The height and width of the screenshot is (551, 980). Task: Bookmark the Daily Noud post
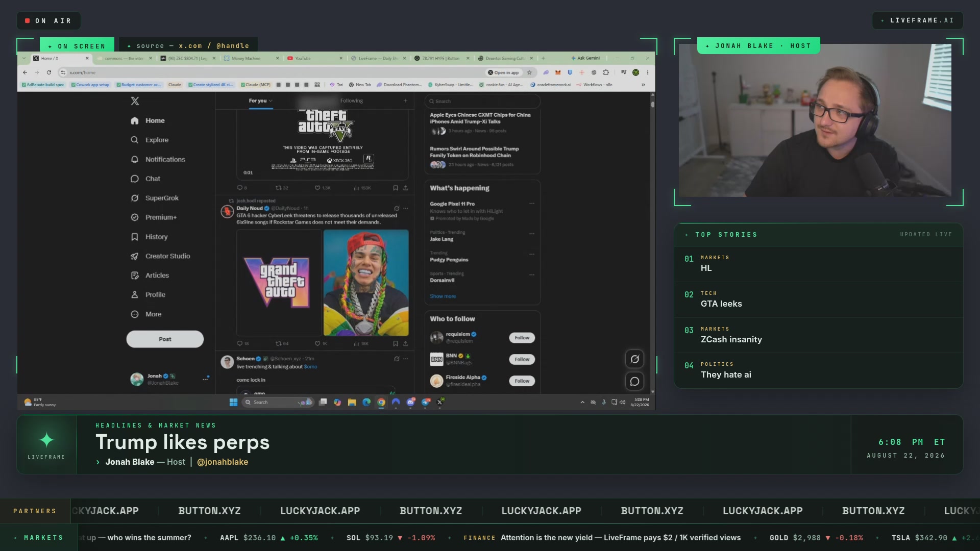click(x=396, y=343)
